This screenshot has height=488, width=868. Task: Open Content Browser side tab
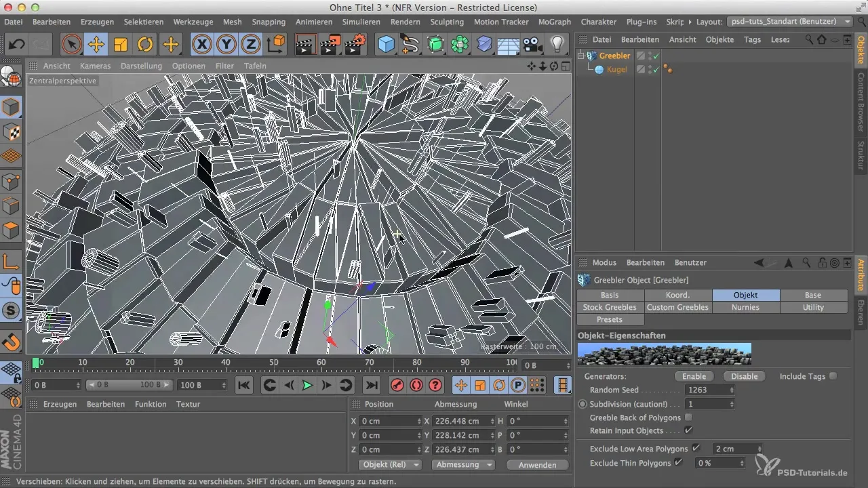click(x=861, y=102)
